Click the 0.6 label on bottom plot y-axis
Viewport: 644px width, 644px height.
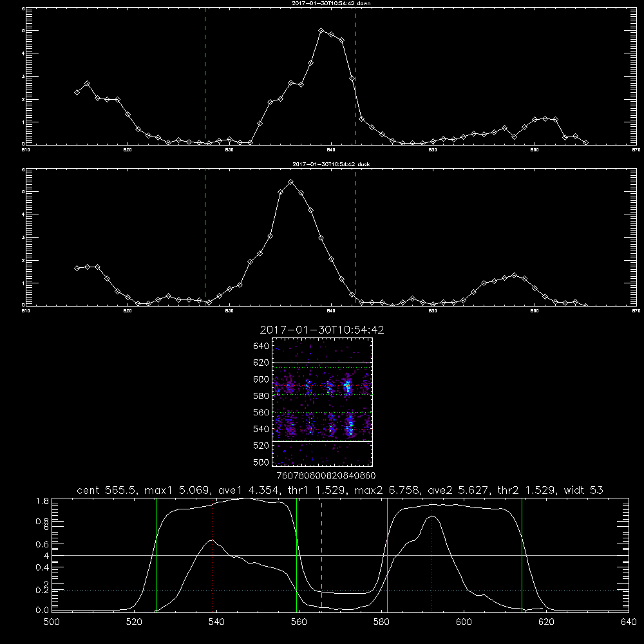(x=43, y=544)
